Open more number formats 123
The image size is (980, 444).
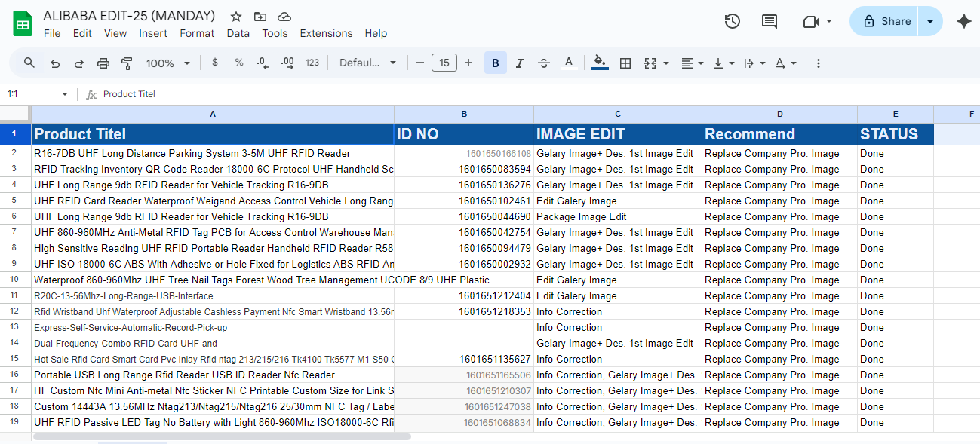click(x=312, y=63)
